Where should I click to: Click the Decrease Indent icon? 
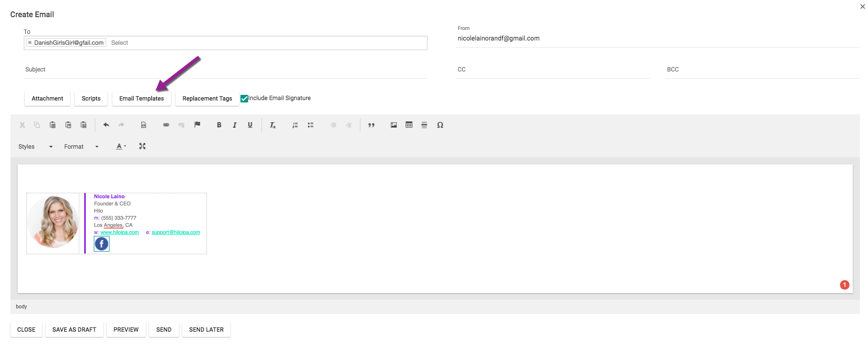[x=333, y=125]
